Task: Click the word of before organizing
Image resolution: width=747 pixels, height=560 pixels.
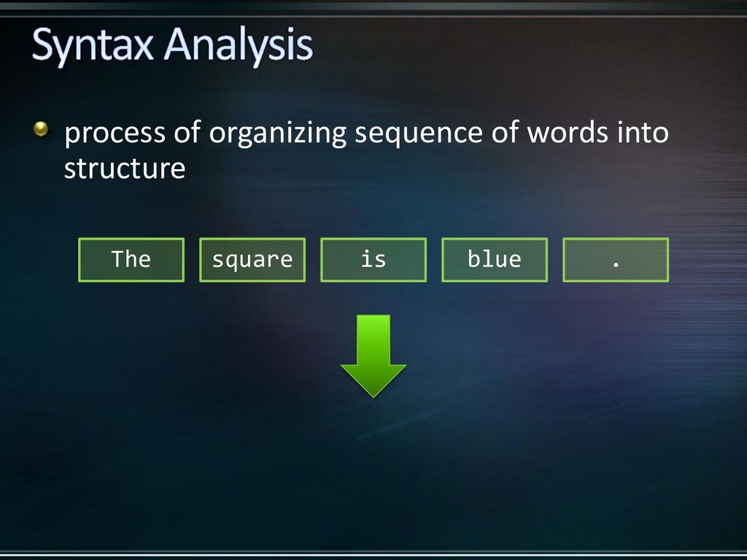Action: (187, 133)
